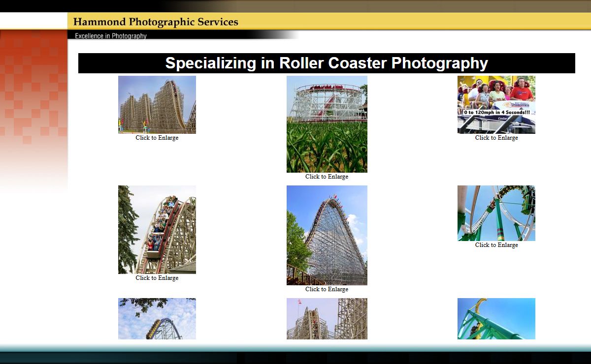Click the Hammond Photographic Services title

point(156,22)
